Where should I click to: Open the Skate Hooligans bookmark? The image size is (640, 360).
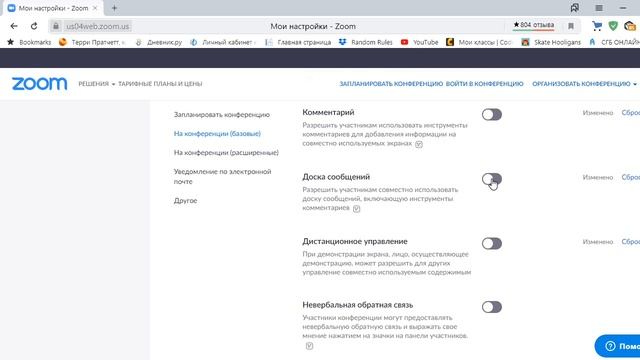tap(551, 42)
